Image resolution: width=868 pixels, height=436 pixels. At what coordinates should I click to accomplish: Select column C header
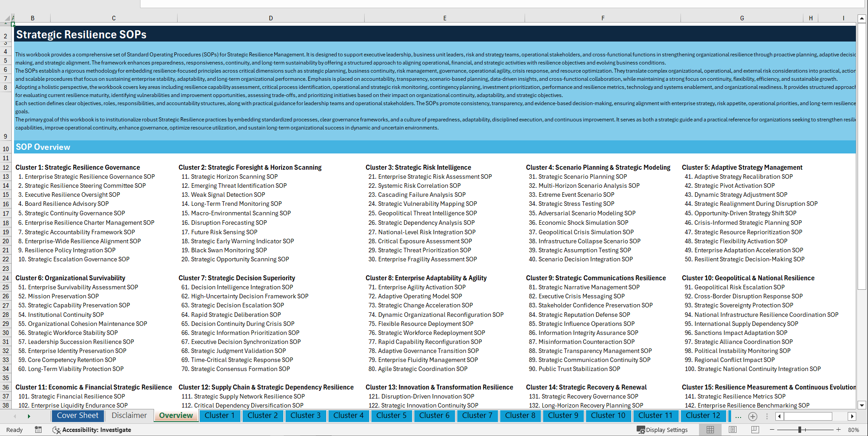[x=114, y=18]
